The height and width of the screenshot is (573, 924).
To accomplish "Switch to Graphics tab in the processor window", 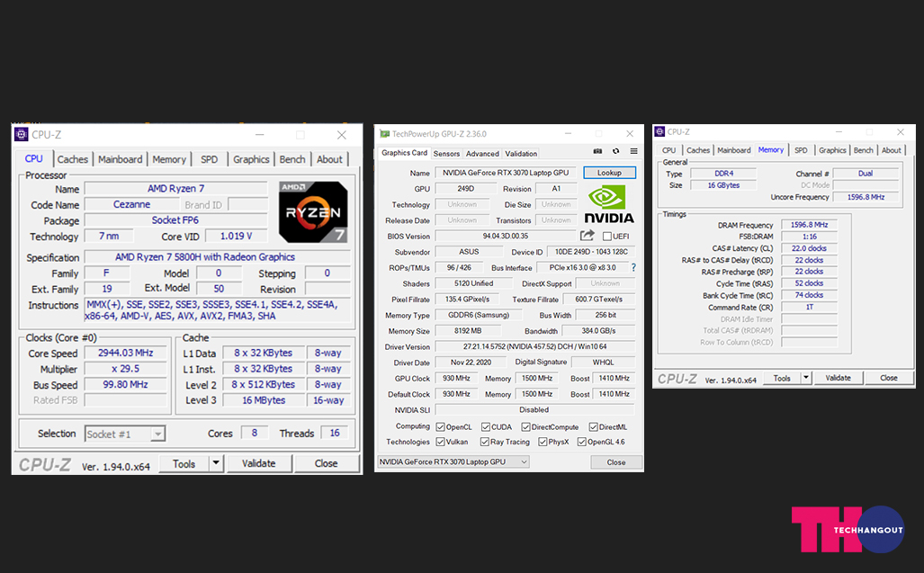I will point(251,159).
